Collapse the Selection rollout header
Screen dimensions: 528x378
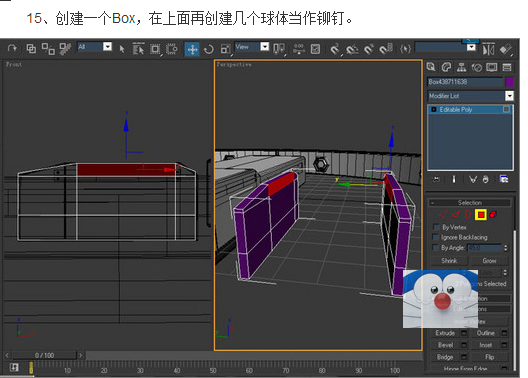[x=470, y=203]
